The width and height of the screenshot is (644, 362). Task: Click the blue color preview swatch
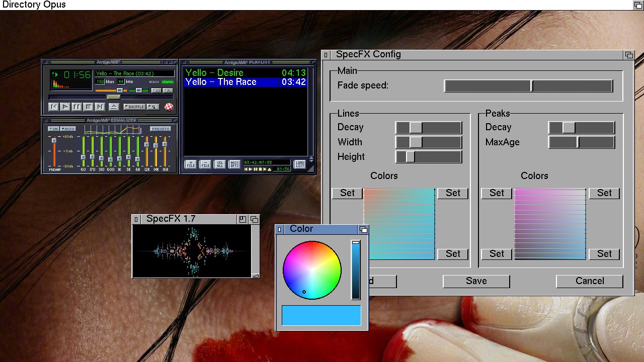click(321, 315)
